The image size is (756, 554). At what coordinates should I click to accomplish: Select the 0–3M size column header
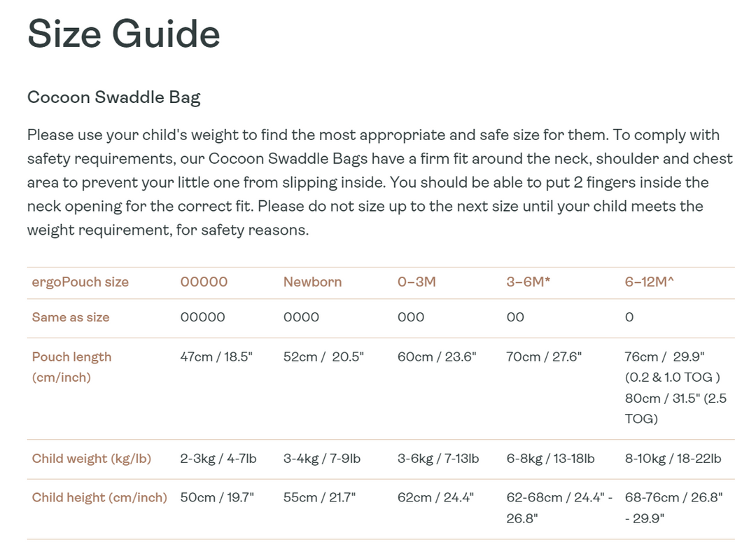click(x=416, y=282)
